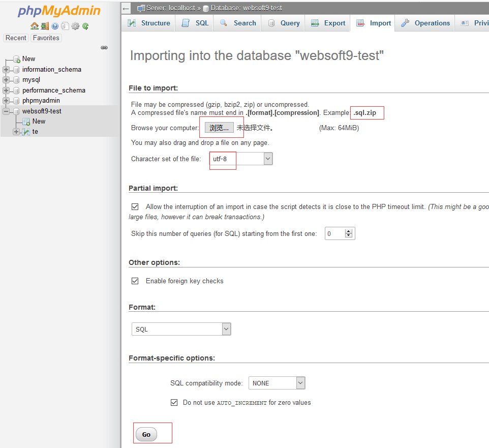
Task: Click the browse file button
Action: [x=219, y=128]
